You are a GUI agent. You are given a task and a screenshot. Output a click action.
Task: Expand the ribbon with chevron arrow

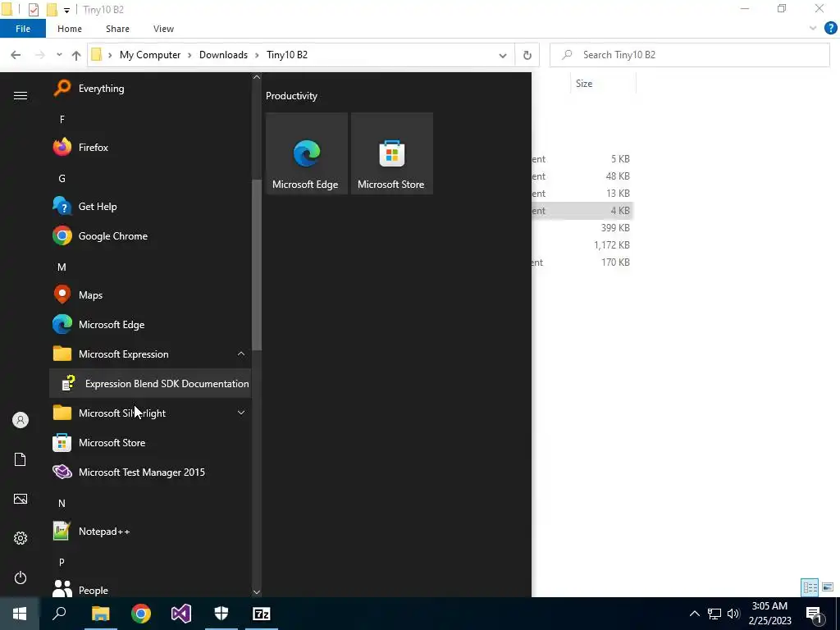[x=813, y=29]
